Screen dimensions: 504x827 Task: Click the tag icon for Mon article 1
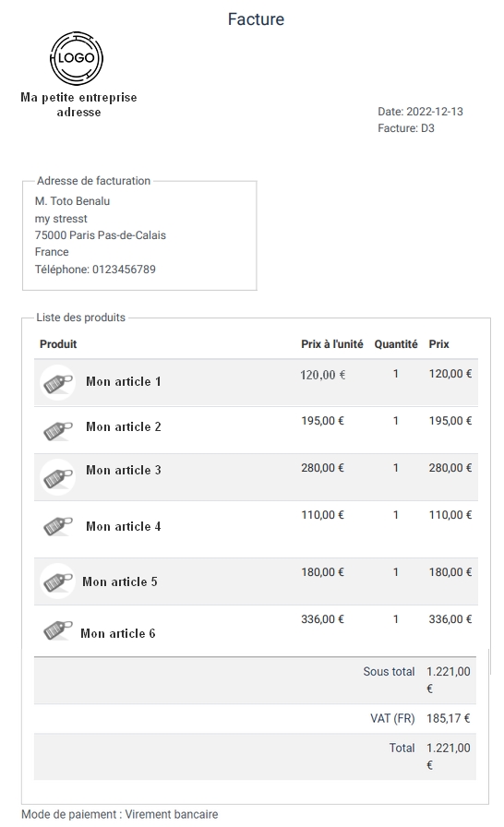(58, 383)
